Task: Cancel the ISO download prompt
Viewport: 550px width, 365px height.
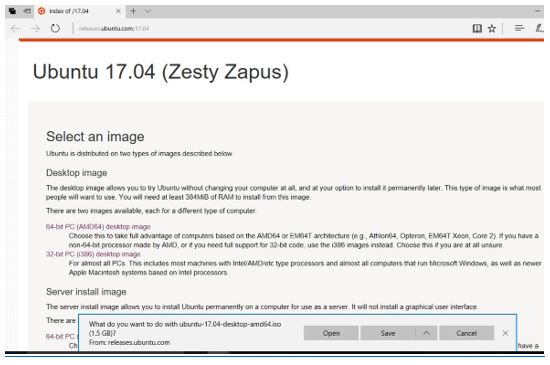Action: tap(467, 333)
